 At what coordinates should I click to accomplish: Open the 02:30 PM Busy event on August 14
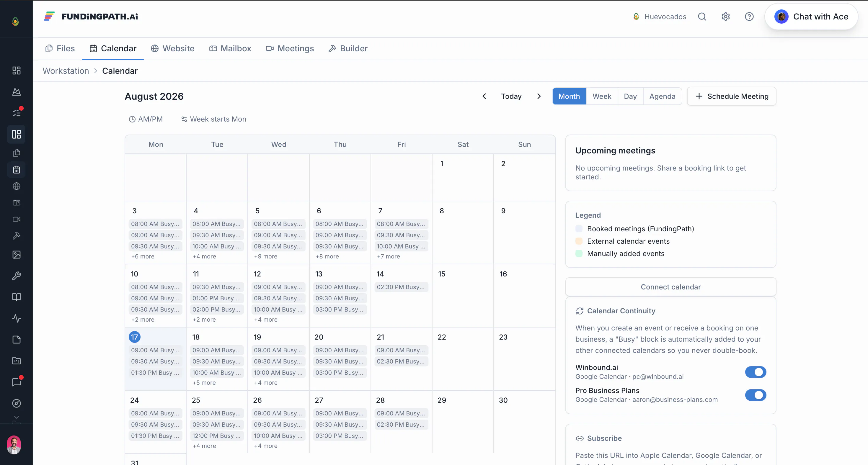401,287
